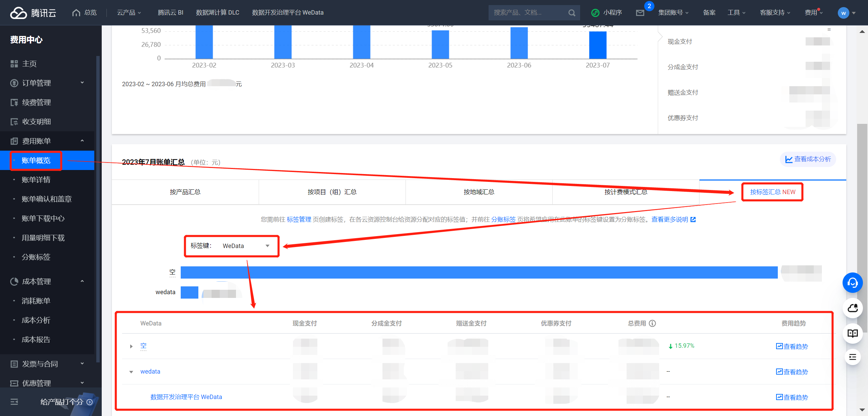Click the 2023-07 chart bar

pyautogui.click(x=597, y=45)
